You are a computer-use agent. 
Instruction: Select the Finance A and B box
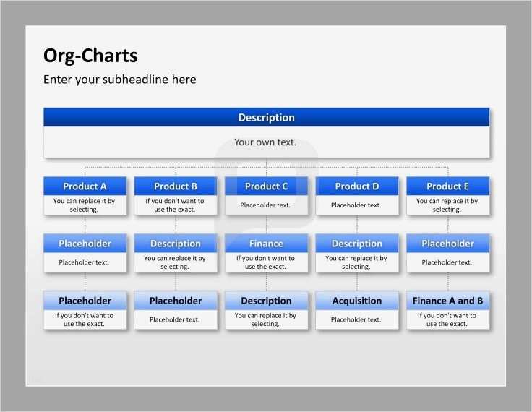click(447, 301)
